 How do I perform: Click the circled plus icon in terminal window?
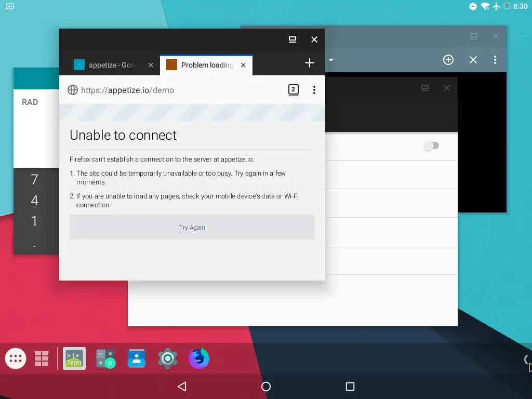(x=448, y=60)
